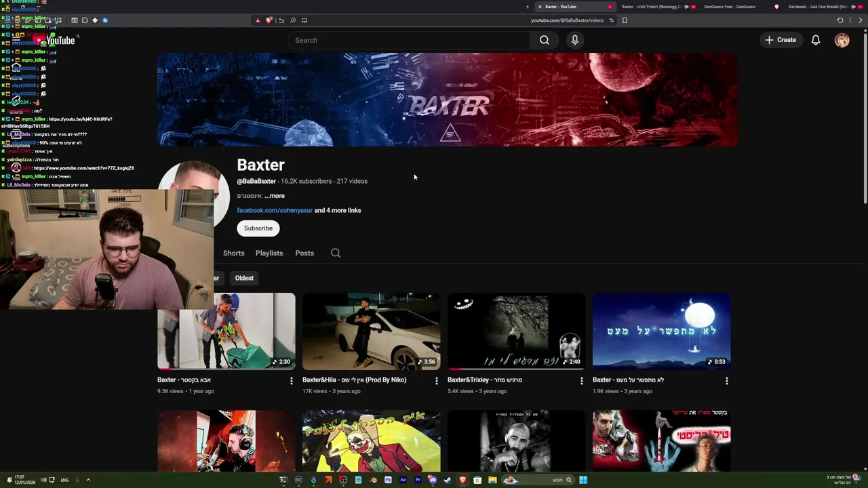
Task: Open the 'and 4 more links' list
Action: click(338, 210)
